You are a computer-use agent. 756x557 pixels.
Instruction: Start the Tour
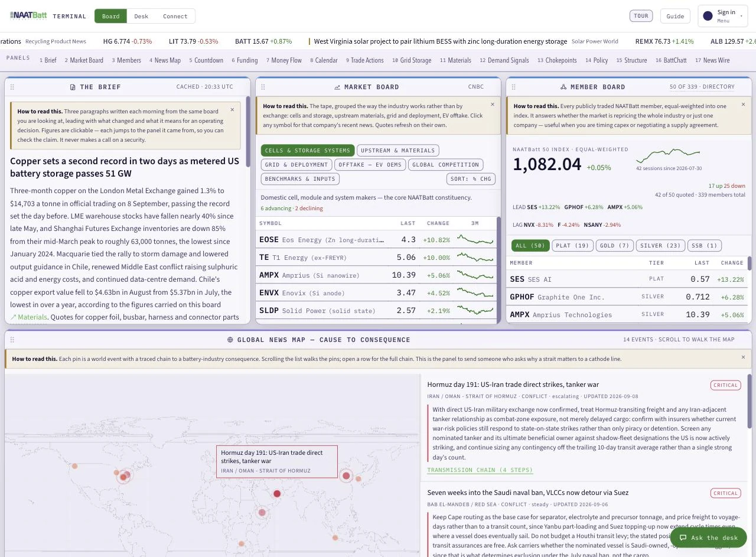coord(641,16)
